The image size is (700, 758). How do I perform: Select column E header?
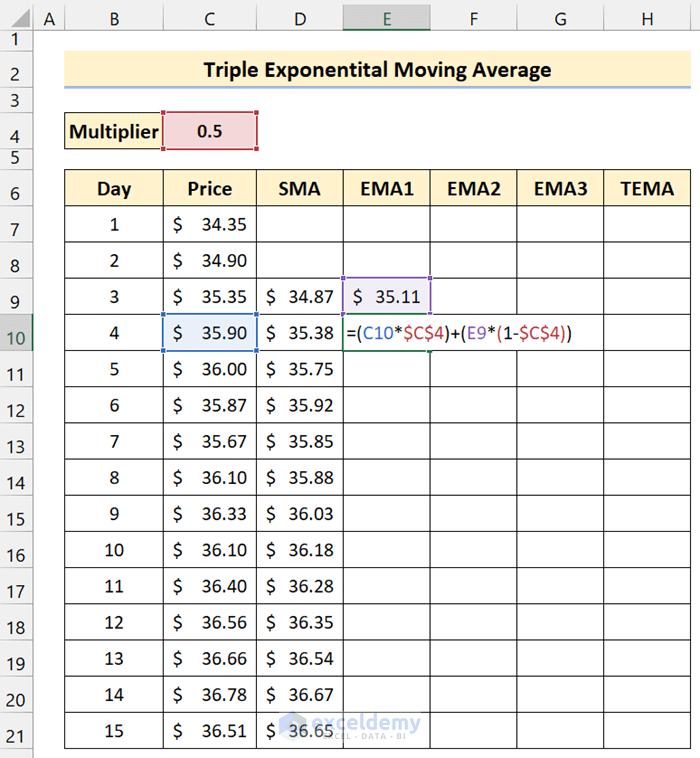(386, 18)
